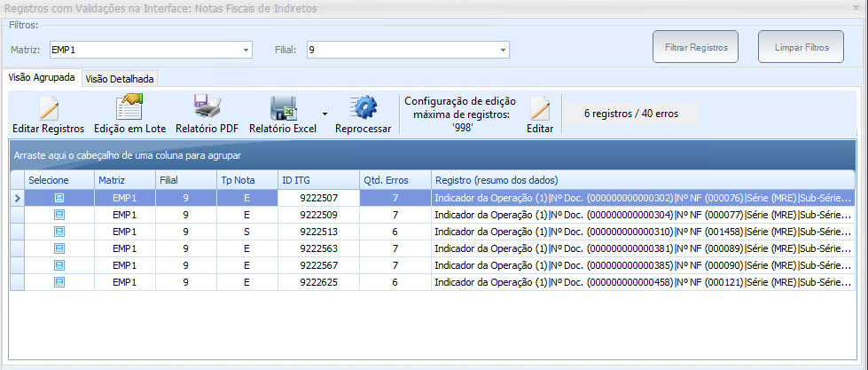Generate Relatório PDF report
Viewport: 868px width, 370px height.
207,109
